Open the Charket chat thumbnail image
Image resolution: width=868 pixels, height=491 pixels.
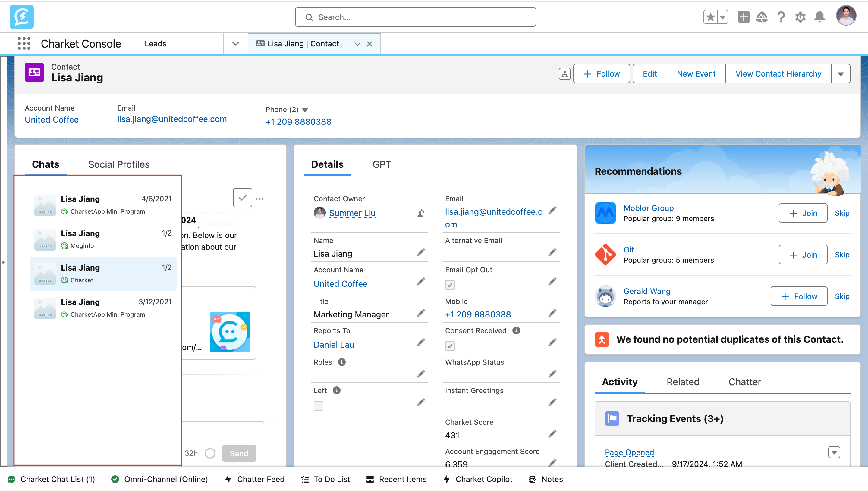tap(45, 274)
